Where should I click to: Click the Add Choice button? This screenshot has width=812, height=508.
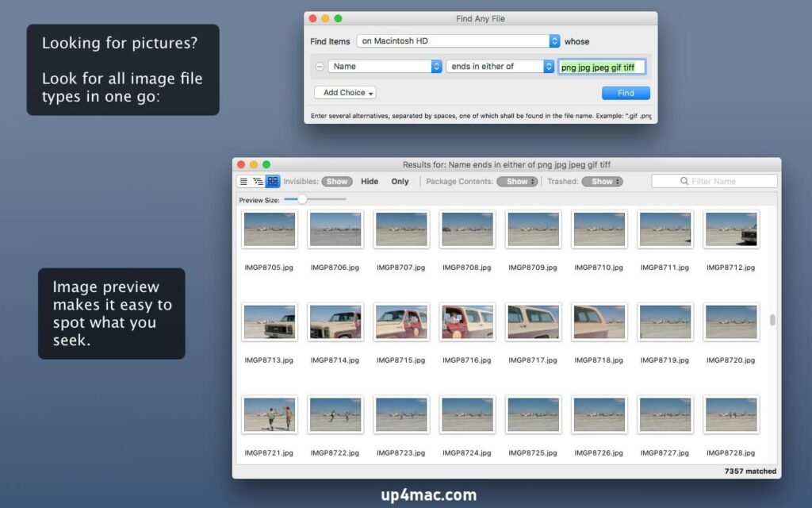[344, 93]
